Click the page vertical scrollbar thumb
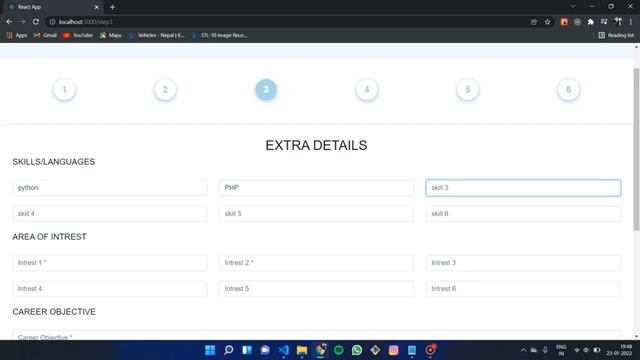This screenshot has width=640, height=360. pyautogui.click(x=636, y=149)
